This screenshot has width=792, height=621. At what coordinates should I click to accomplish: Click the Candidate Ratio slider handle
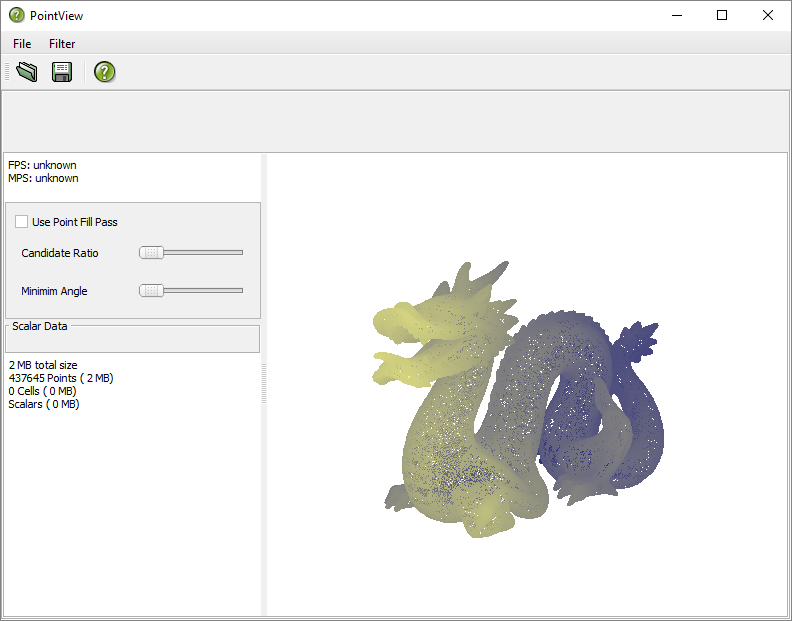pos(152,252)
